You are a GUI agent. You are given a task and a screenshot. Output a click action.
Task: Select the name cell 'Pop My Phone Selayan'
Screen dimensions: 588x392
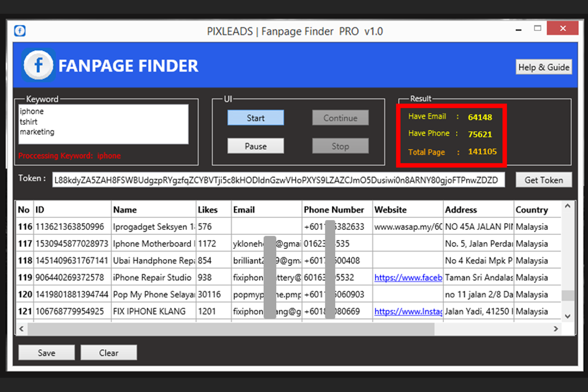[154, 294]
